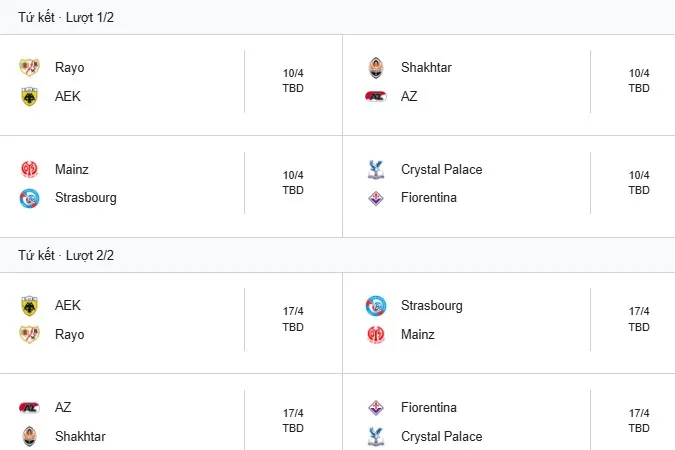Click the Fiorentina logo in the Lượt 2/2 fixture
675x450 pixels.
(374, 408)
